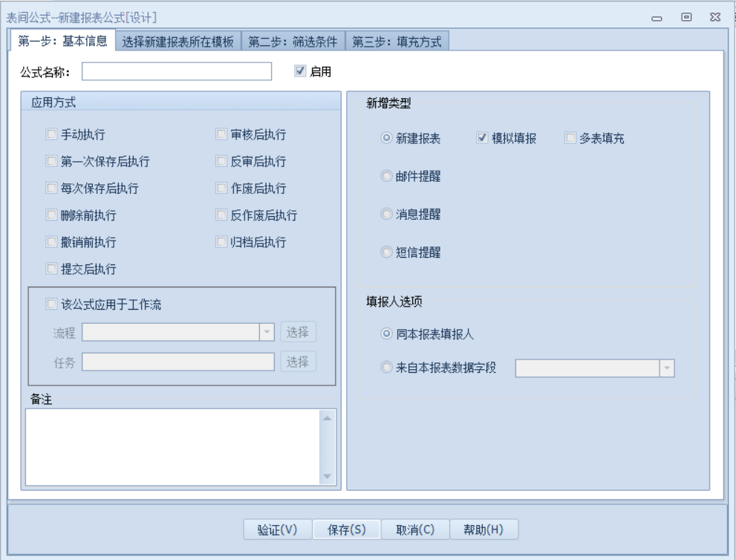Select the 邮件提醒 radio button
The width and height of the screenshot is (736, 560).
[x=386, y=176]
